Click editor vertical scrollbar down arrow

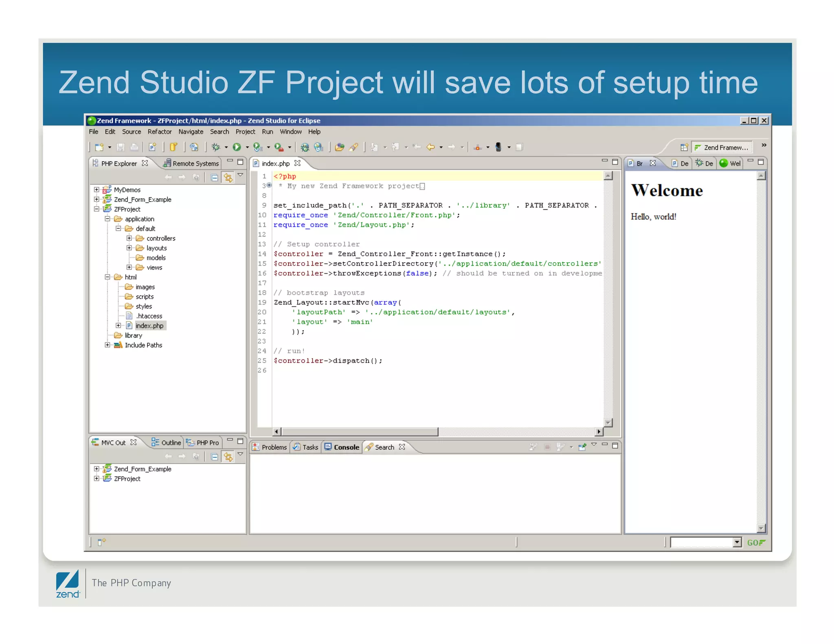(x=608, y=423)
